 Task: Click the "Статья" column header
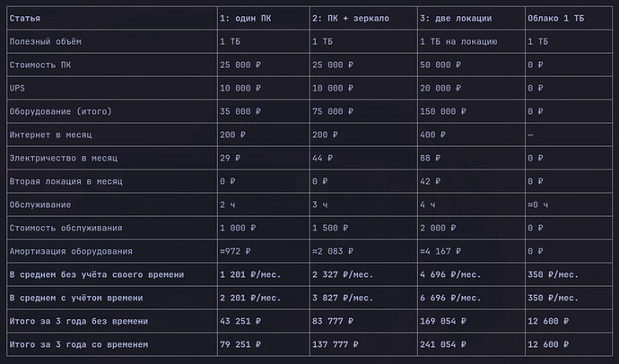tap(112, 18)
